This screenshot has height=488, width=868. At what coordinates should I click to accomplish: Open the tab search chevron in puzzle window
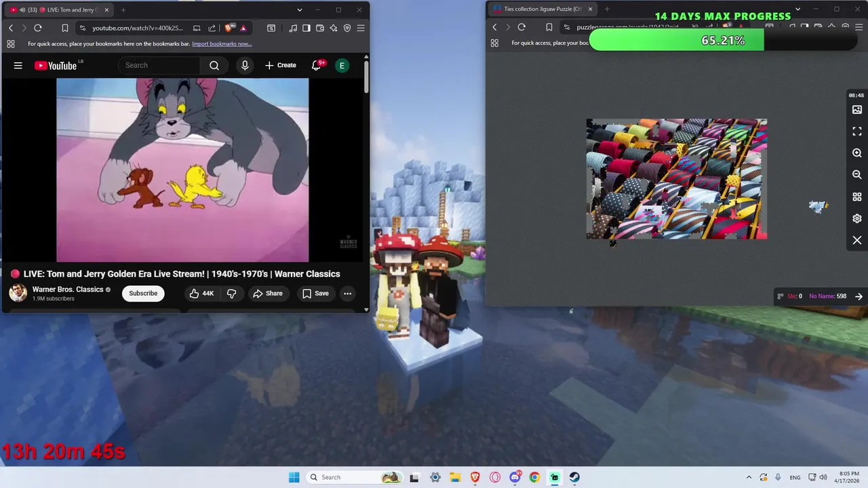pos(797,9)
